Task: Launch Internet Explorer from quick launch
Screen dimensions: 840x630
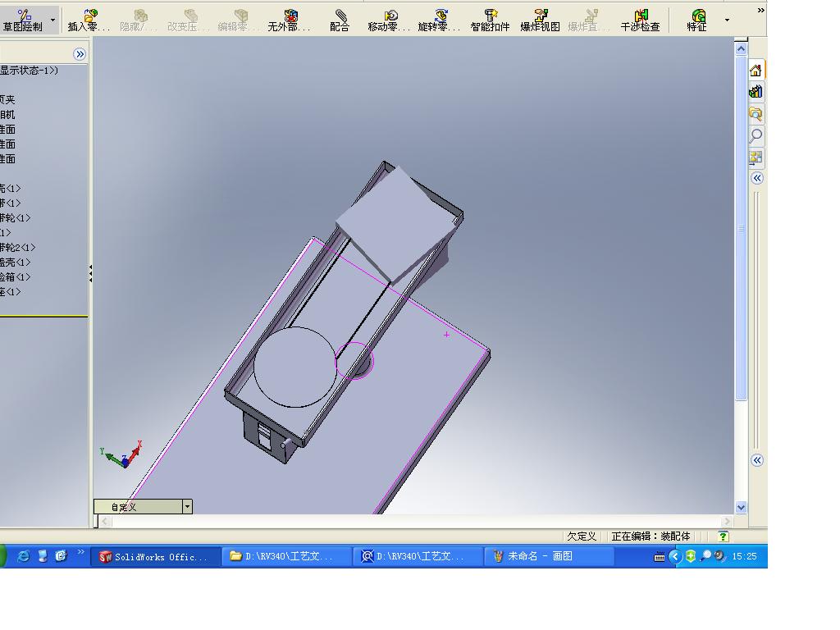Action: pos(24,556)
